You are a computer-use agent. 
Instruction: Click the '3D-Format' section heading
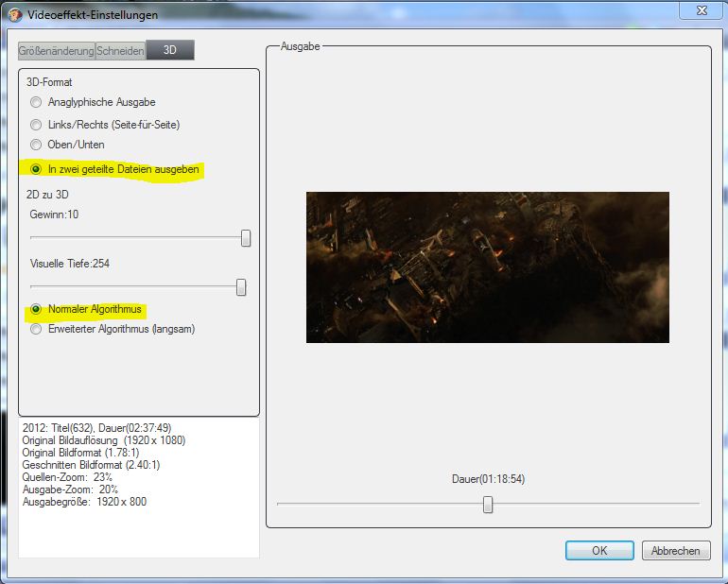(x=49, y=82)
